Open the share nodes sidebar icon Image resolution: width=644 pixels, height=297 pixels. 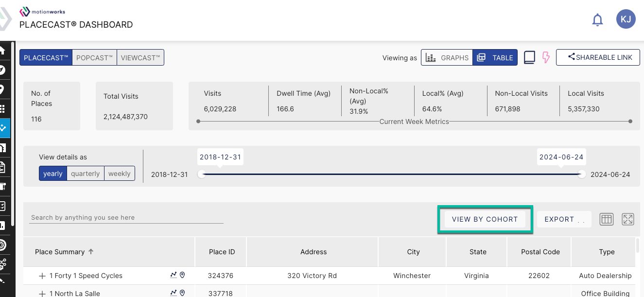tap(2, 264)
